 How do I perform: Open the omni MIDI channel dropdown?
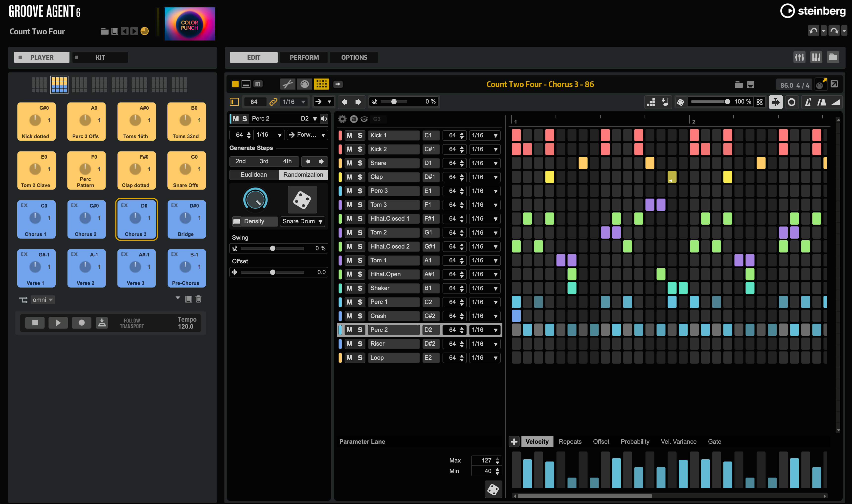click(43, 299)
